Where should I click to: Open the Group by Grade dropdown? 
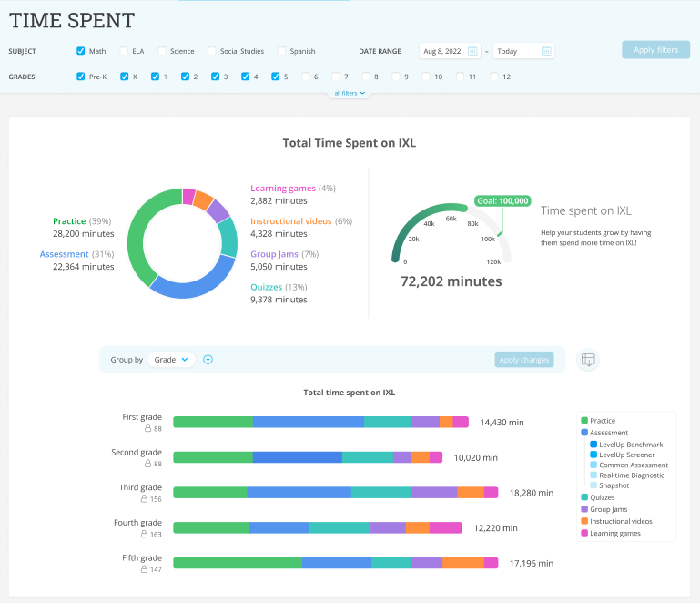coord(171,360)
